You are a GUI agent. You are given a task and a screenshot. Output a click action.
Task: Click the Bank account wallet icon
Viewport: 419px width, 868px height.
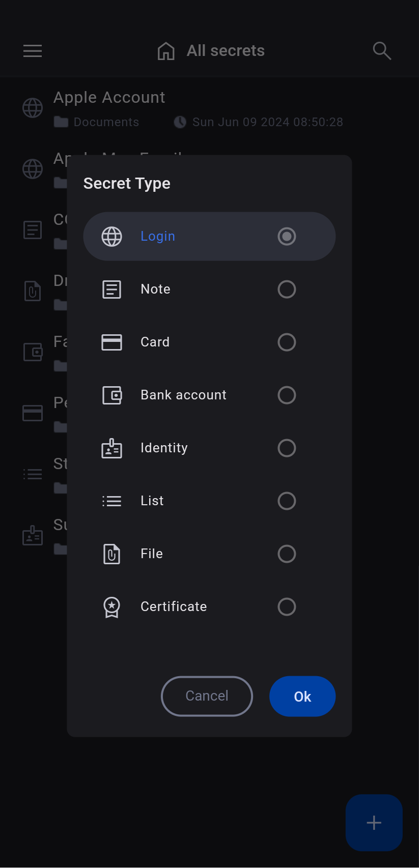(111, 395)
